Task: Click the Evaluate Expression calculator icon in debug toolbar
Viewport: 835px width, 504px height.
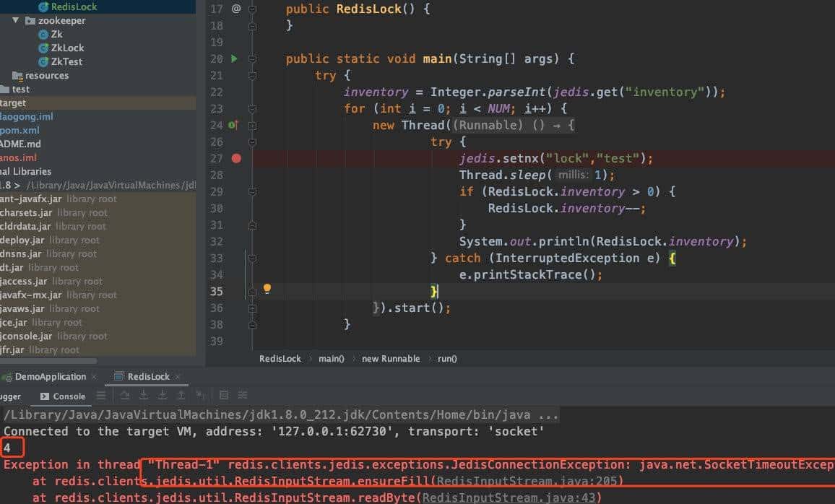Action: (x=223, y=396)
